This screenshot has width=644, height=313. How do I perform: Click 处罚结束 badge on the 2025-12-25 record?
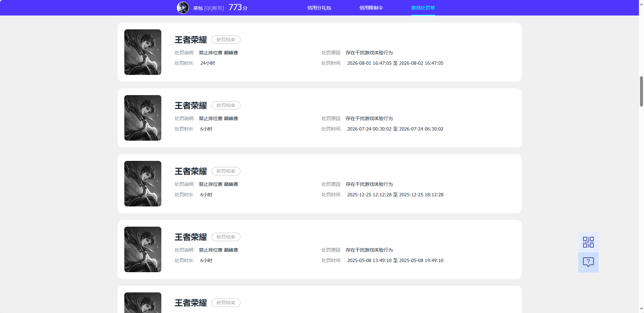click(226, 171)
